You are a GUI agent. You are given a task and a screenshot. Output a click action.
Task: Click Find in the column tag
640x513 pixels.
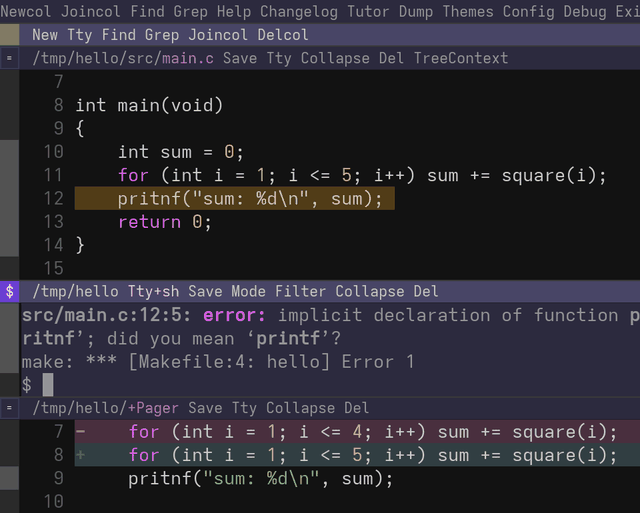(119, 35)
